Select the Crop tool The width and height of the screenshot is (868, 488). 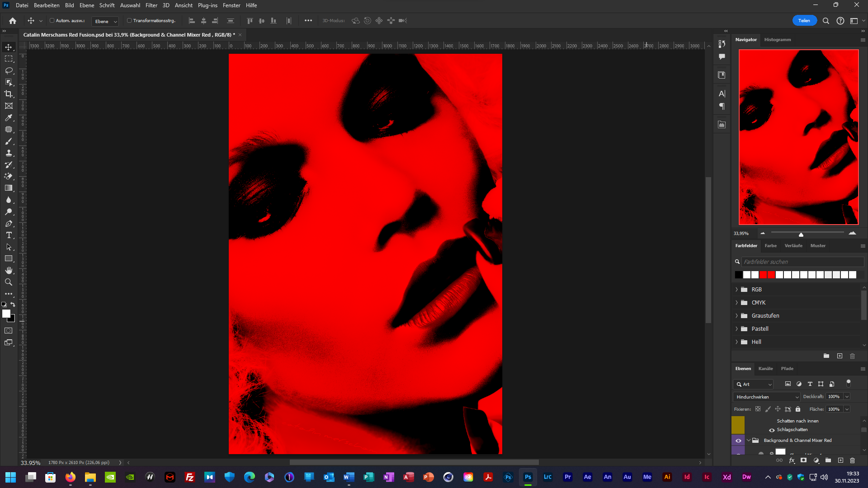pyautogui.click(x=9, y=94)
